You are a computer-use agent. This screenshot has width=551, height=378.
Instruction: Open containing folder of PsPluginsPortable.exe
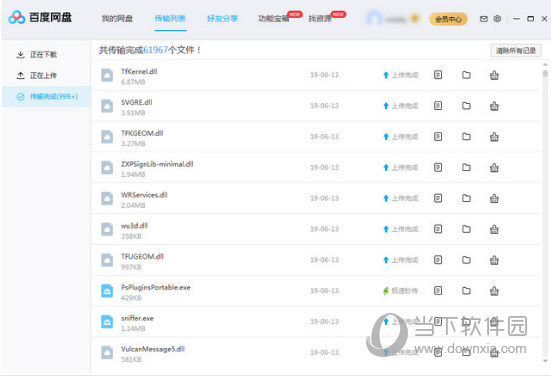[x=466, y=291]
